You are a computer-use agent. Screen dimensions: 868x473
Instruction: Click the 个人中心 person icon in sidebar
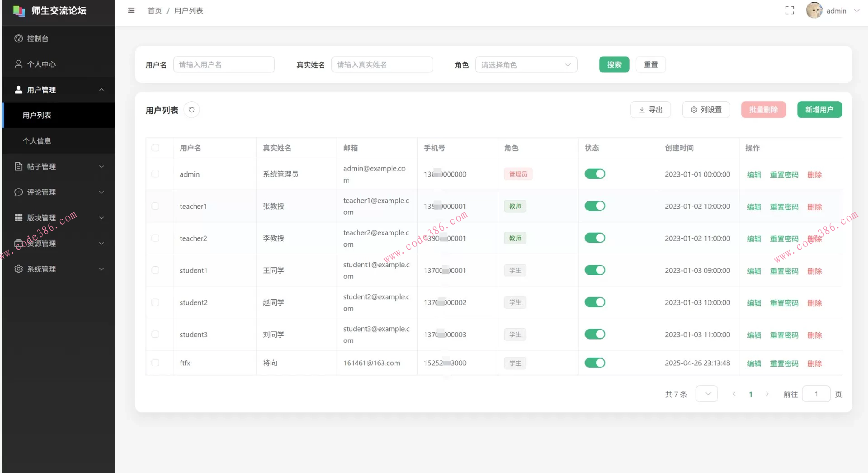19,64
